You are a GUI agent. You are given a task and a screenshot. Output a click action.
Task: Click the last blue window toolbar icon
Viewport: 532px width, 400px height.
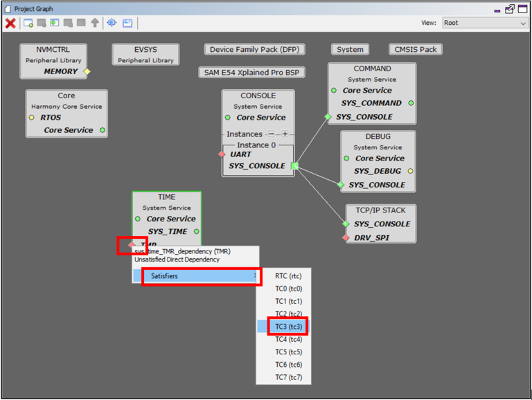click(x=127, y=23)
